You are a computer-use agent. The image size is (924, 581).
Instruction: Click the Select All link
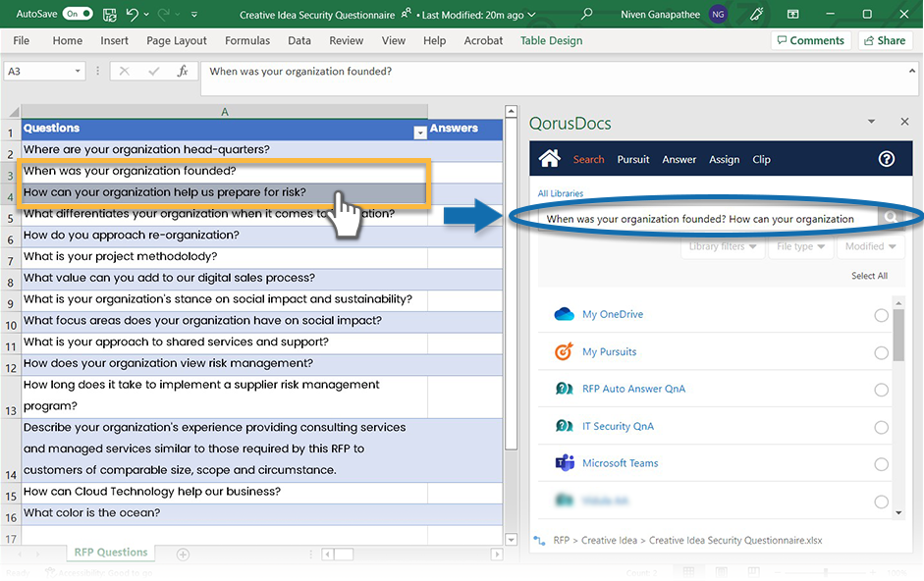pyautogui.click(x=869, y=276)
